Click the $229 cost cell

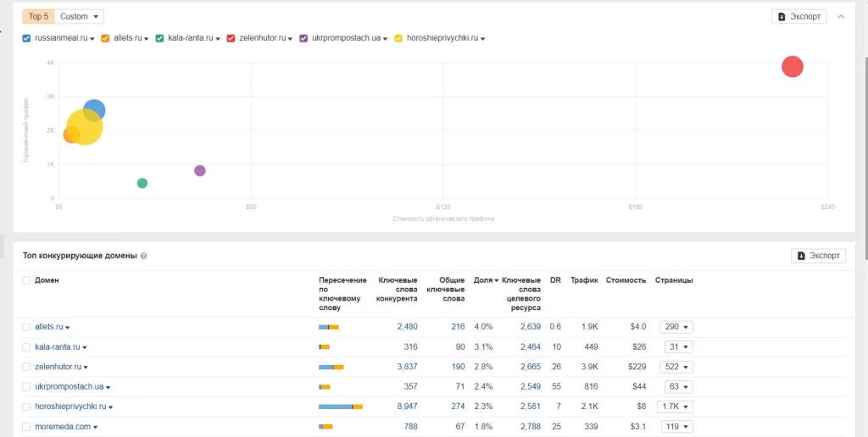(637, 367)
